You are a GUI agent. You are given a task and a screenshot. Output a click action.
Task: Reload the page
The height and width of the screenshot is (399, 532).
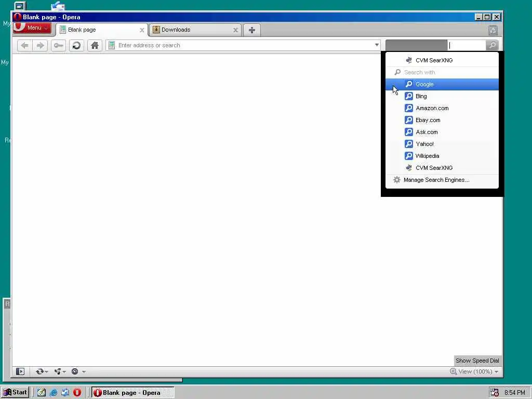[x=77, y=46]
